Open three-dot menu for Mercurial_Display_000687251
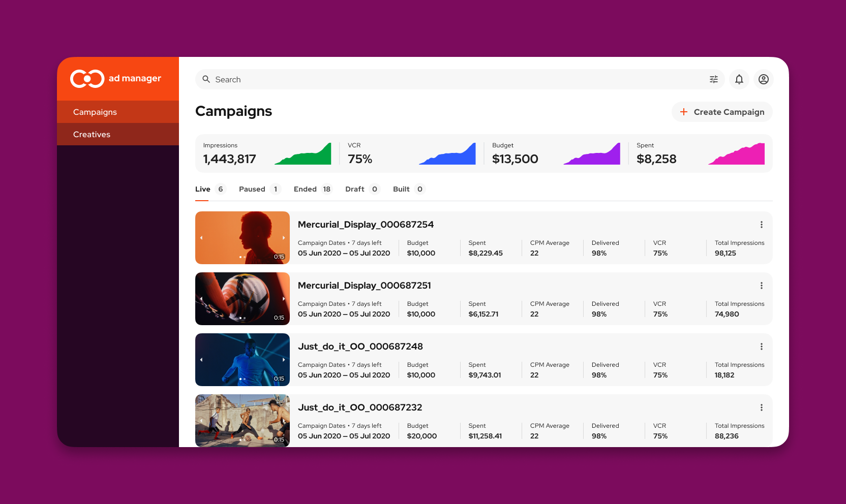Screen dimensions: 846x504 point(761,286)
